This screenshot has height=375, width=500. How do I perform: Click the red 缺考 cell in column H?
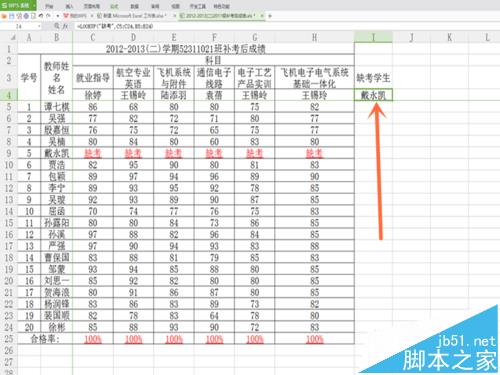pyautogui.click(x=315, y=153)
